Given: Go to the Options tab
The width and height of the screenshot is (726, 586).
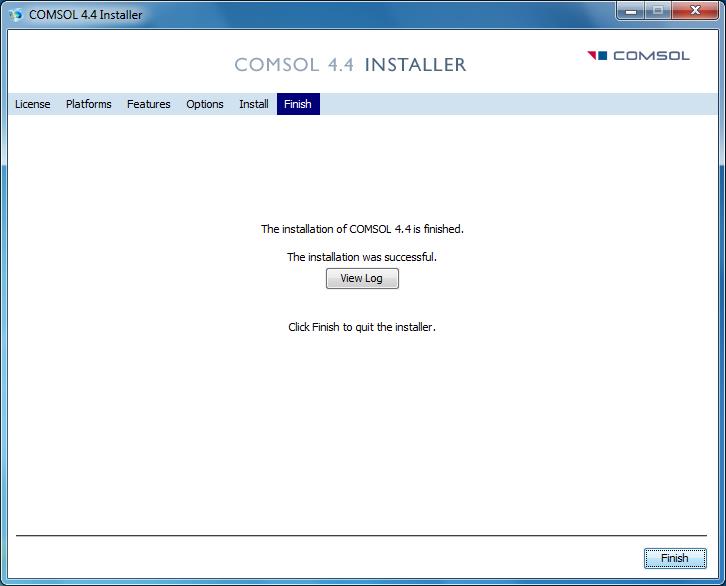Looking at the screenshot, I should [x=205, y=104].
